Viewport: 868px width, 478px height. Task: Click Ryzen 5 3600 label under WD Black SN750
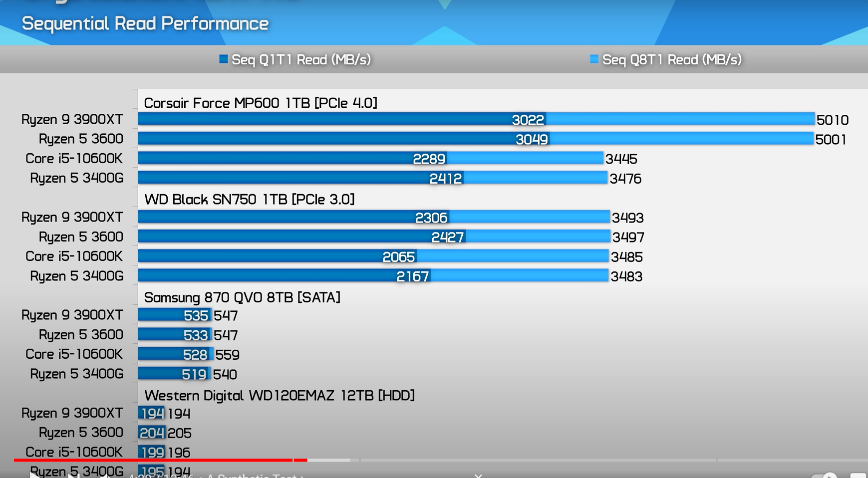tap(81, 237)
